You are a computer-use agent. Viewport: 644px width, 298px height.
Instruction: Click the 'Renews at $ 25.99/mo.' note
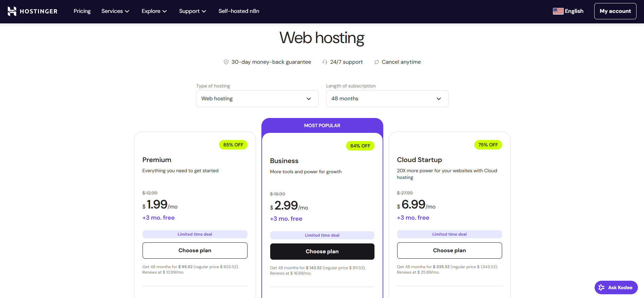pos(418,272)
